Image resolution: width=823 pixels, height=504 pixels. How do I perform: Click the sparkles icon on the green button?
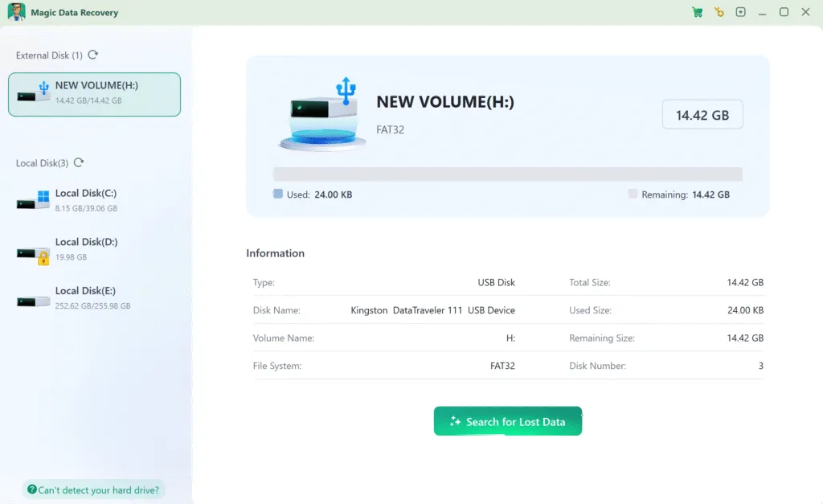pos(456,420)
